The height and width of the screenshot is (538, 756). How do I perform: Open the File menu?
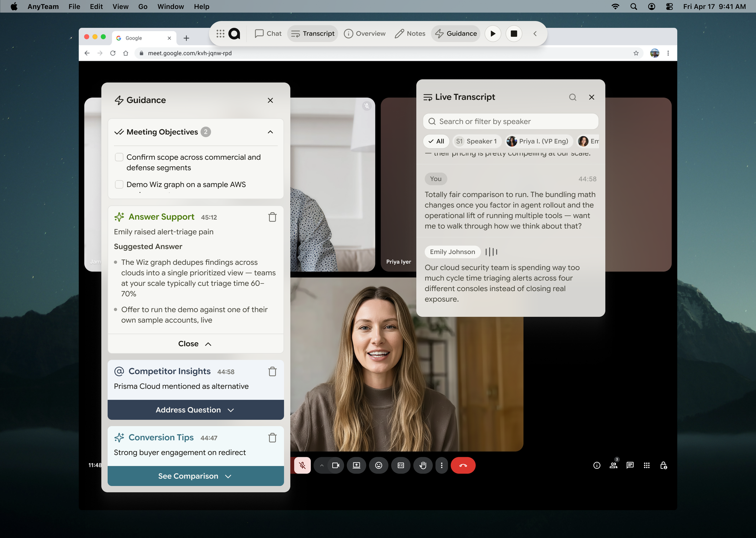pyautogui.click(x=74, y=6)
